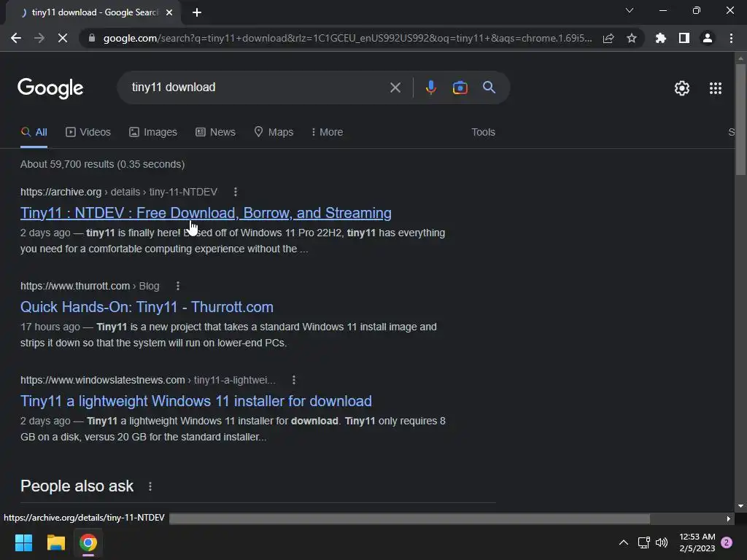Open windowslatestnews result options menu
The height and width of the screenshot is (560, 747).
(293, 380)
